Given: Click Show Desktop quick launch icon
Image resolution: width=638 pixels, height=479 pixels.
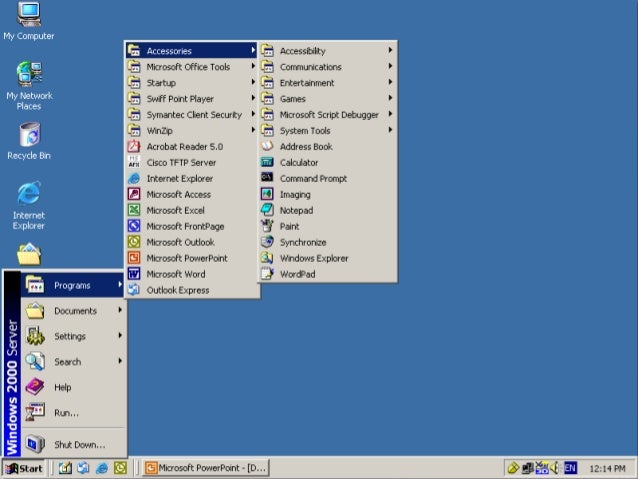Looking at the screenshot, I should [x=65, y=468].
